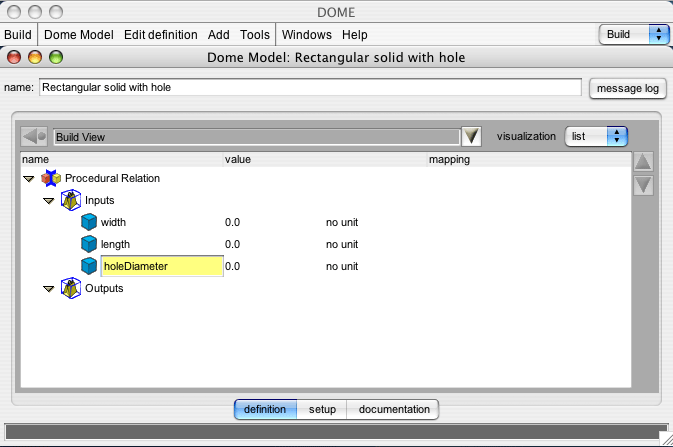Click the 'no unit' text for holeDiameter
Viewport: 673px width, 447px height.
[x=342, y=266]
